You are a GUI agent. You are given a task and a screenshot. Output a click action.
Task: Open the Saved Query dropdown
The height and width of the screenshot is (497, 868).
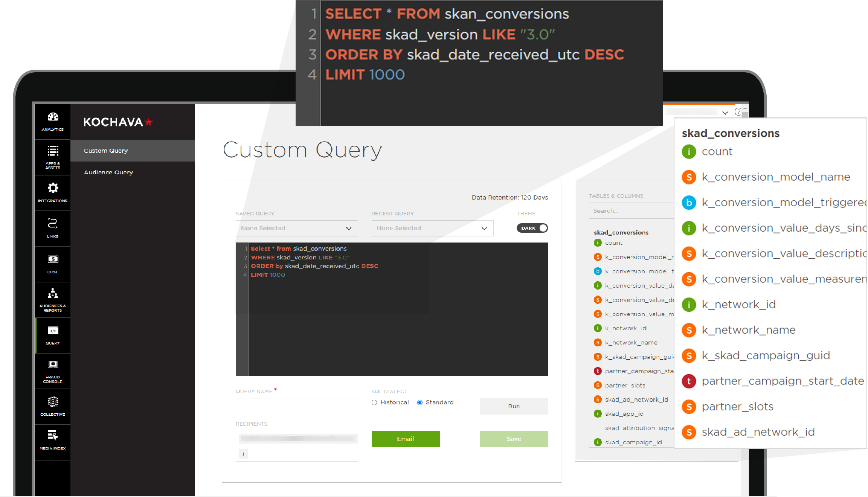click(x=297, y=228)
